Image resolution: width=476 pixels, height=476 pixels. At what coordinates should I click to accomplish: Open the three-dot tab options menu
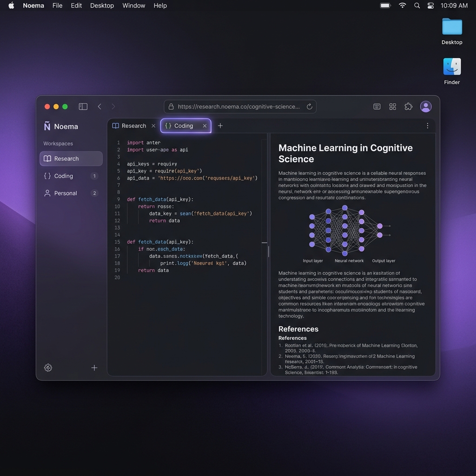click(x=428, y=126)
